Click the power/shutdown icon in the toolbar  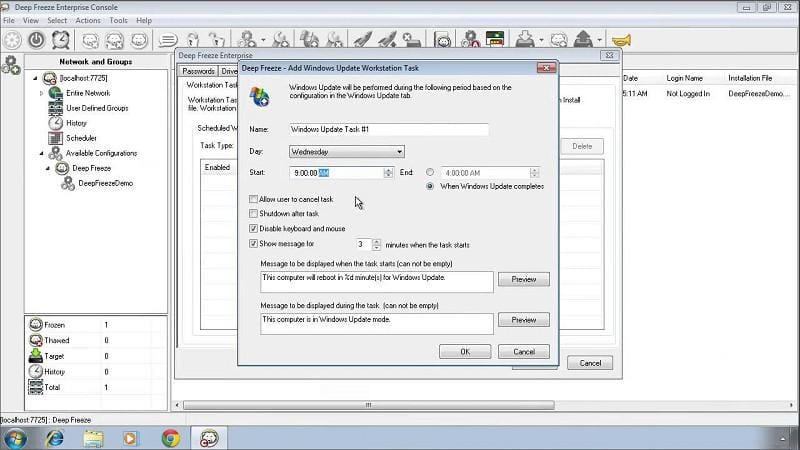click(x=36, y=40)
